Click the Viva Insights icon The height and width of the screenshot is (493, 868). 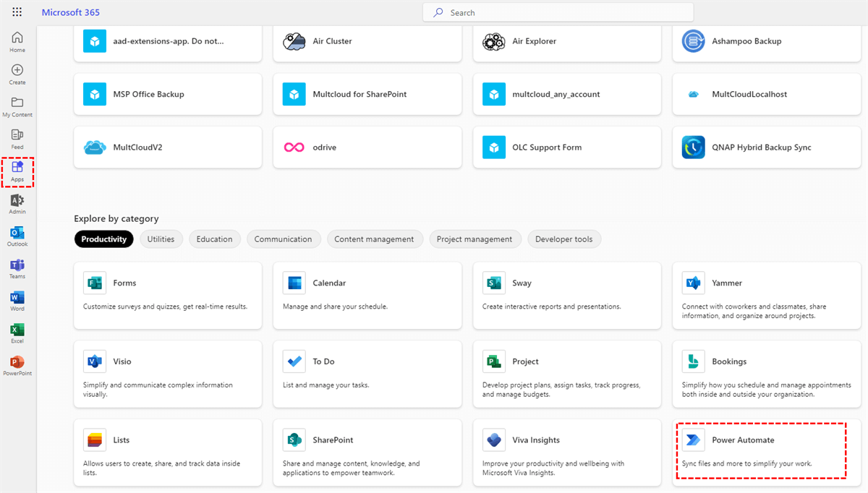(x=494, y=440)
